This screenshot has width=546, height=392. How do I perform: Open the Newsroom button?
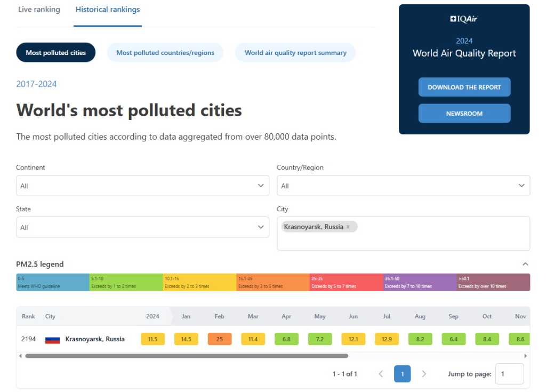tap(464, 114)
